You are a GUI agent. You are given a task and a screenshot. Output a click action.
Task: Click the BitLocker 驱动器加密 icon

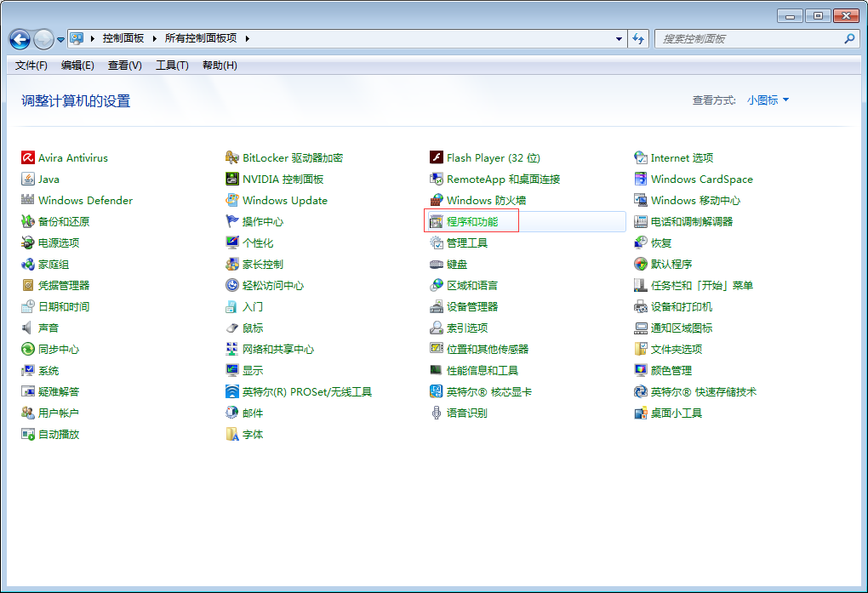coord(232,157)
